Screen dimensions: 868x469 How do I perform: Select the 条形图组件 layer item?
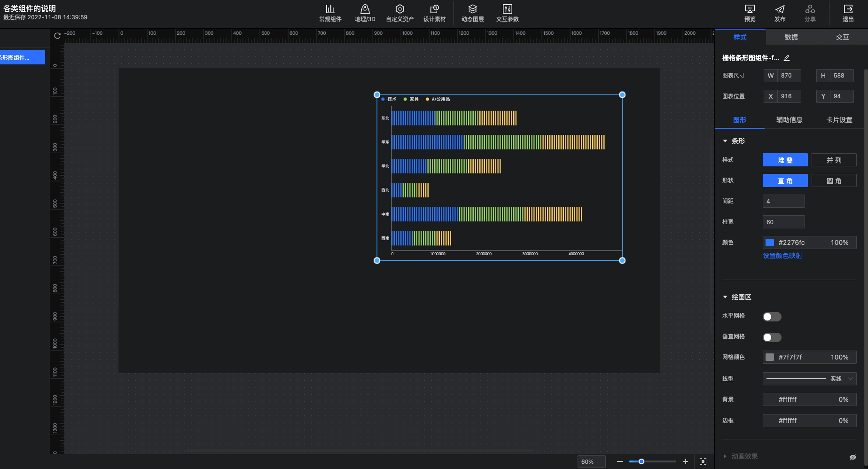[22, 57]
